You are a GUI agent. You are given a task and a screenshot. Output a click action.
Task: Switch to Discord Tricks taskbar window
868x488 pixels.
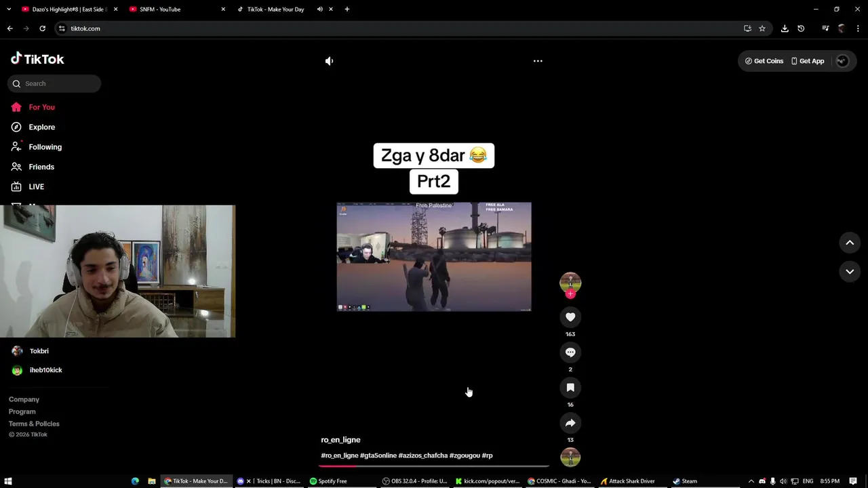(x=269, y=481)
